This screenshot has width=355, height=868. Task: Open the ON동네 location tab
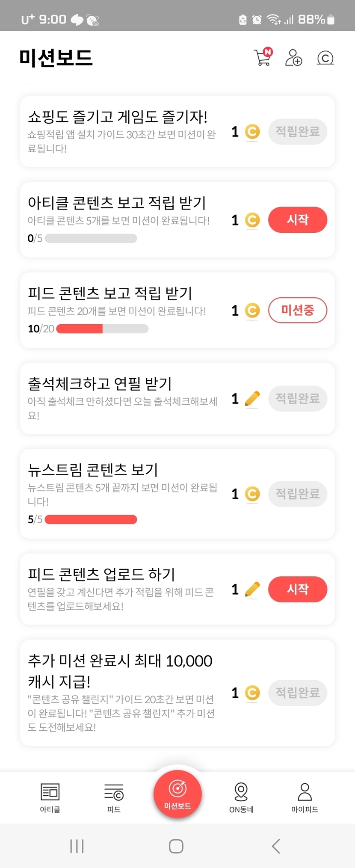coord(241,797)
